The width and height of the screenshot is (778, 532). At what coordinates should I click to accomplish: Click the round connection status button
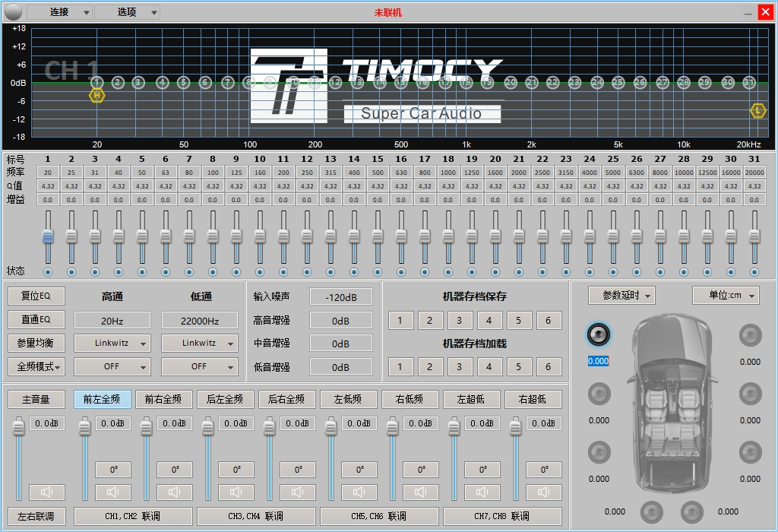tap(13, 12)
